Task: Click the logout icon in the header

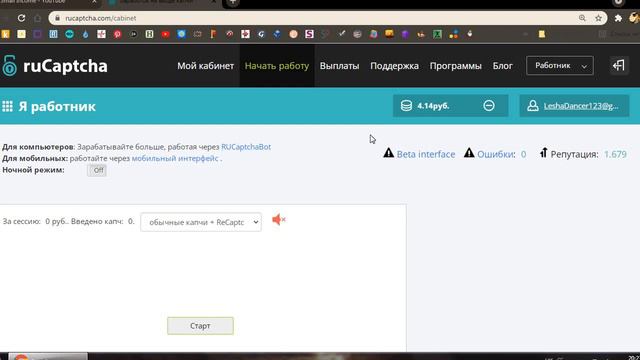Action: point(618,65)
